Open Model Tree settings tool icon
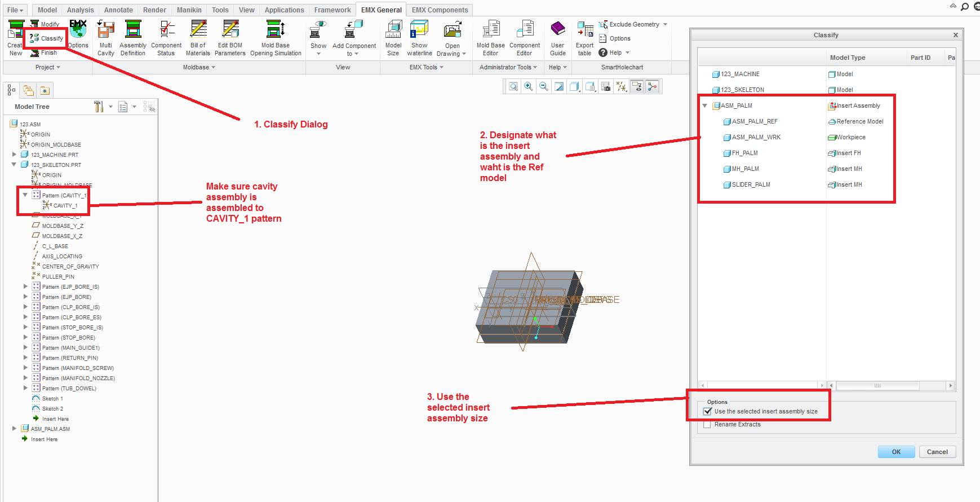Viewport: 980px width, 502px height. [x=99, y=107]
